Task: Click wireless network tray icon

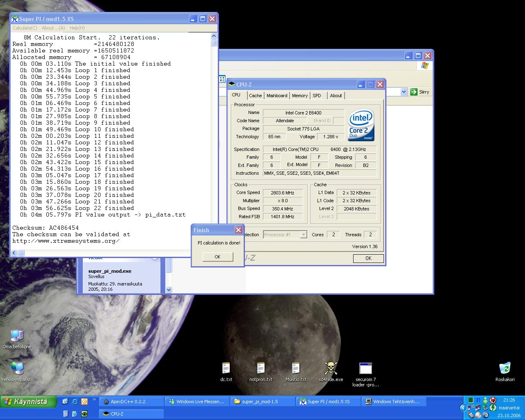Action: [471, 408]
